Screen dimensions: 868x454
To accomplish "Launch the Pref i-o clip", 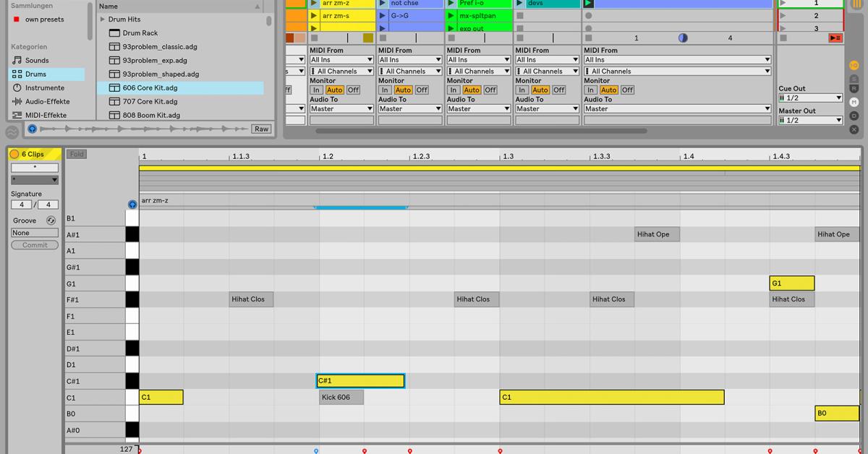I will click(451, 4).
